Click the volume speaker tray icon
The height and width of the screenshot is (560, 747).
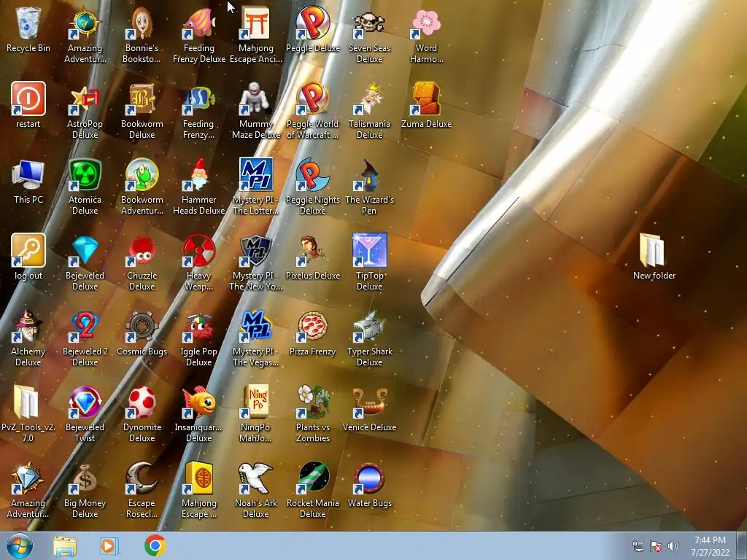click(x=673, y=546)
